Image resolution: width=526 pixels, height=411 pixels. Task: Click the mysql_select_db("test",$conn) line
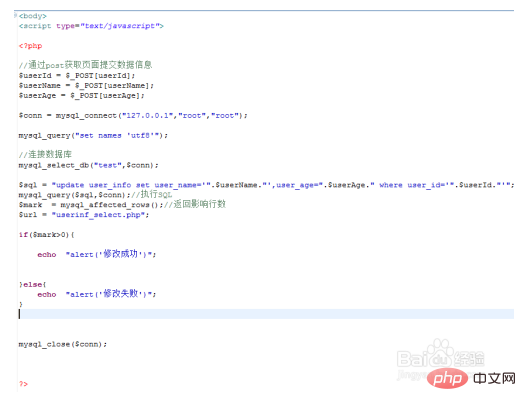pyautogui.click(x=89, y=165)
